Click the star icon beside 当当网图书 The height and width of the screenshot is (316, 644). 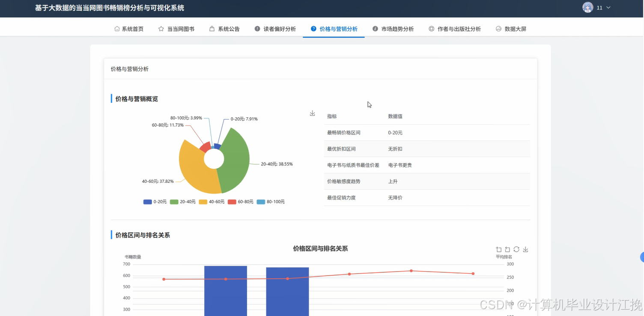pyautogui.click(x=161, y=29)
